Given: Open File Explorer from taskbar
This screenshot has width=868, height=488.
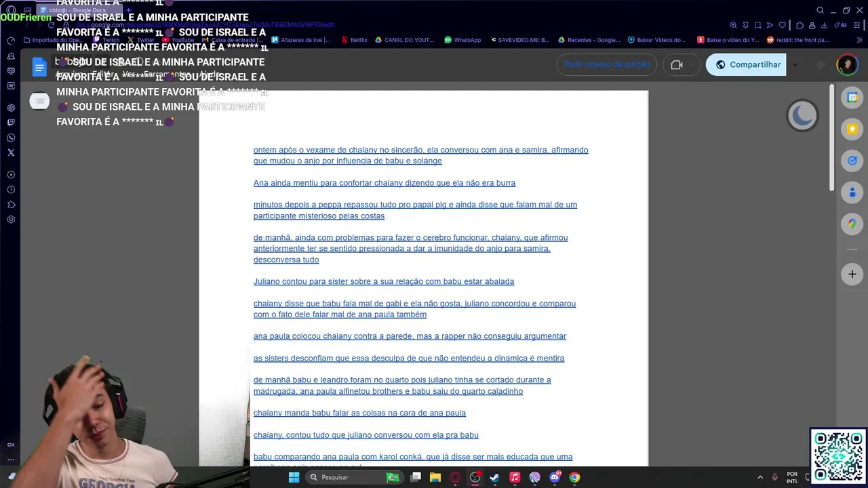Looking at the screenshot, I should [x=435, y=477].
